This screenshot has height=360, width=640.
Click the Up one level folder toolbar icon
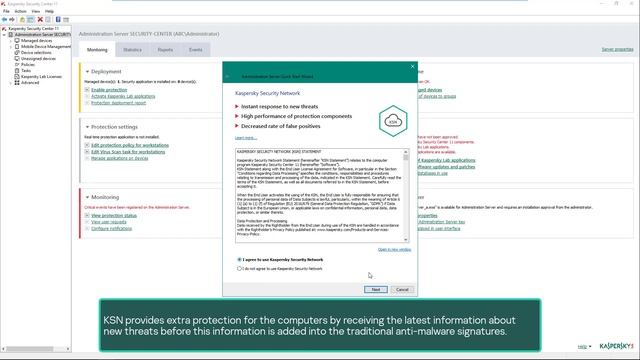22,19
